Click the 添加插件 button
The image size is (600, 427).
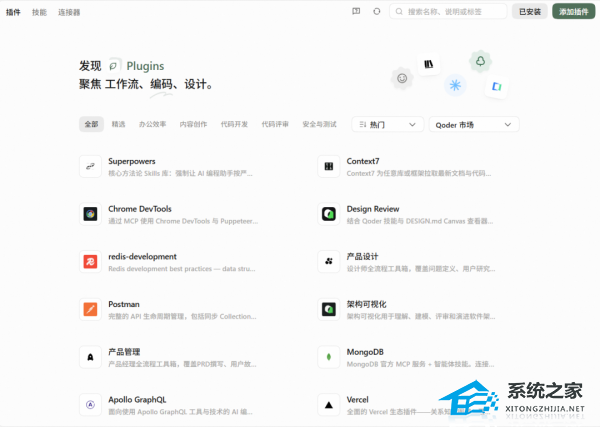(x=574, y=11)
